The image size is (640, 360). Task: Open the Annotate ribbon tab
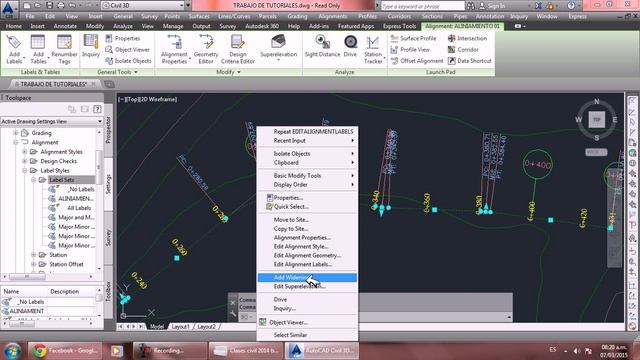[65, 26]
